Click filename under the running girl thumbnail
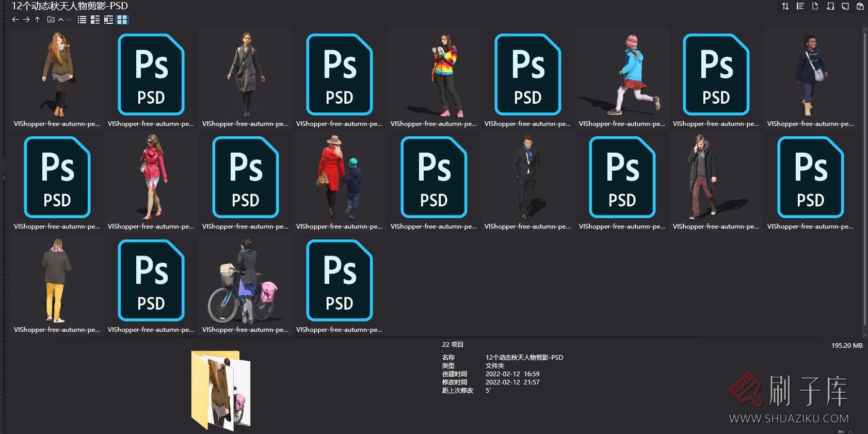Screen dimensions: 868x434 622,124
